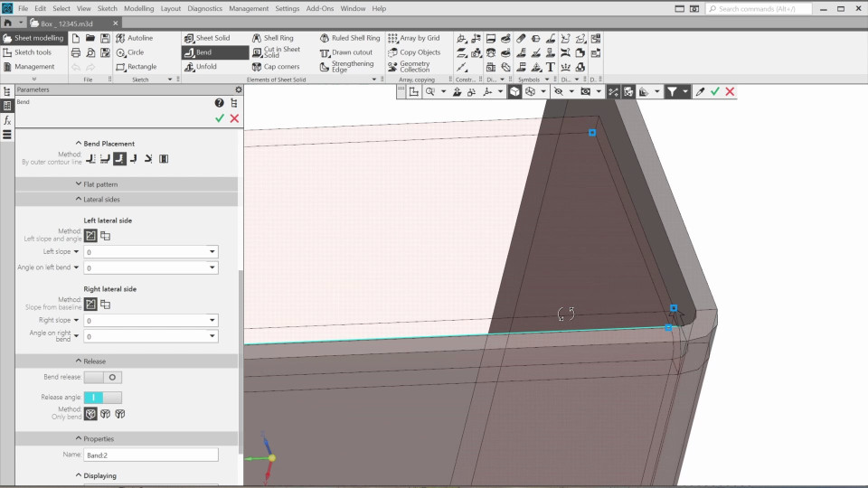Confirm bend with green checkmark in panel
The height and width of the screenshot is (488, 868).
(220, 118)
